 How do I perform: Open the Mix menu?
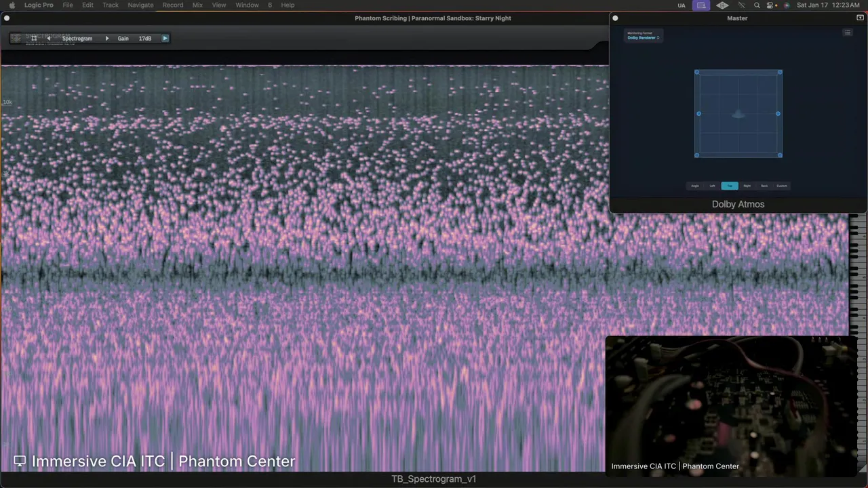(197, 5)
